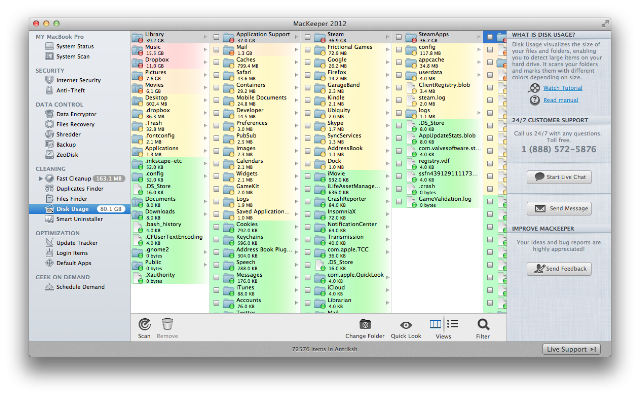The image size is (640, 397).
Task: Select Duplicates Finder in the sidebar
Action: click(x=80, y=189)
